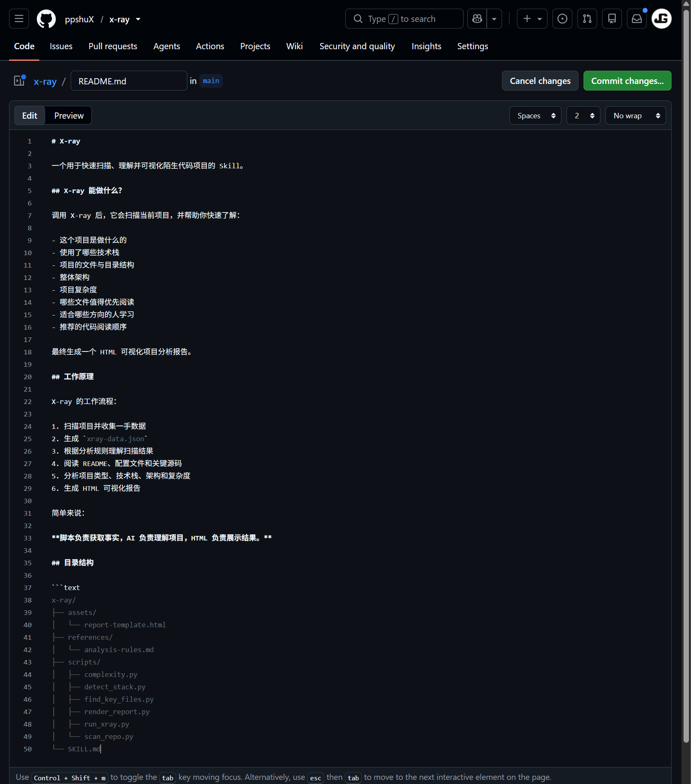691x784 pixels.
Task: Switch to the Issues tab
Action: 61,46
